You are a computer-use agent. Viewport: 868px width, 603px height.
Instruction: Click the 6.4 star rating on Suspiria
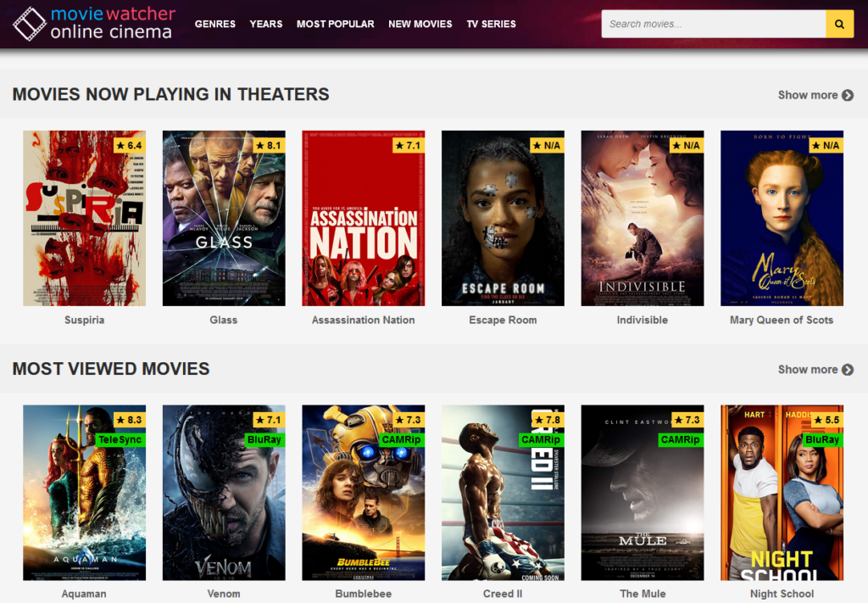[130, 146]
